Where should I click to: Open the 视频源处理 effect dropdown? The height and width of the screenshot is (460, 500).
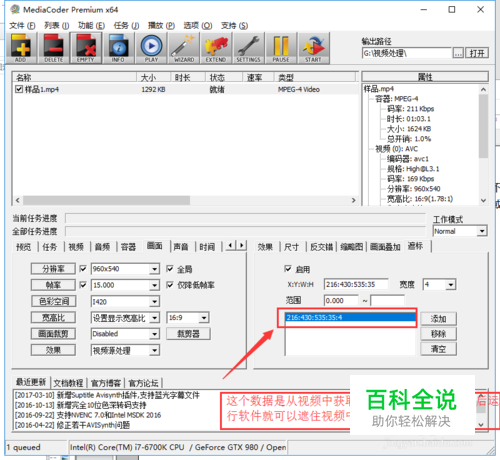pyautogui.click(x=154, y=350)
